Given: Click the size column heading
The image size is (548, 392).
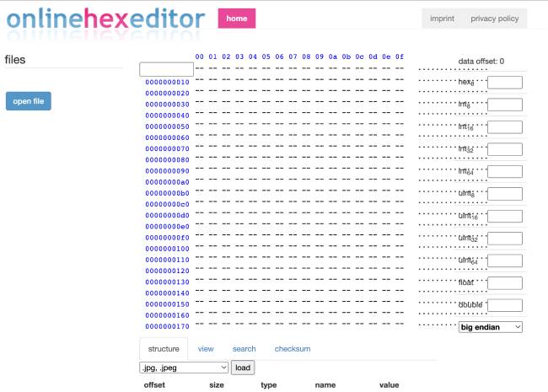Looking at the screenshot, I should [217, 385].
